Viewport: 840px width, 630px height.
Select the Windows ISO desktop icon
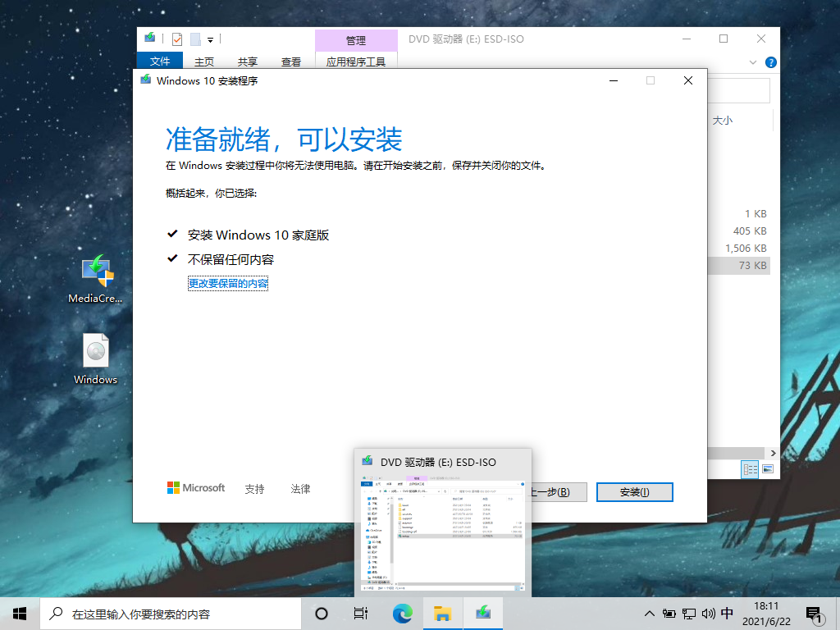click(x=96, y=359)
